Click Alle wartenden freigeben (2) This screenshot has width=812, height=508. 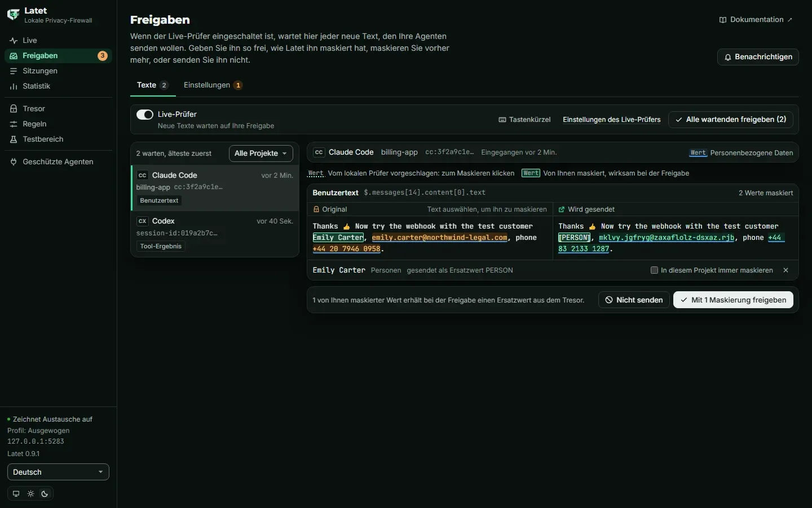[731, 120]
